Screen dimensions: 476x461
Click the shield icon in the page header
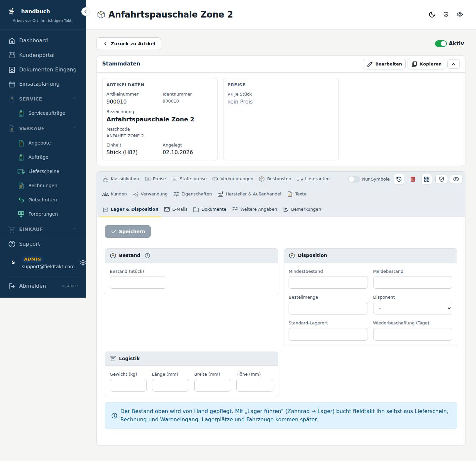[x=446, y=15]
